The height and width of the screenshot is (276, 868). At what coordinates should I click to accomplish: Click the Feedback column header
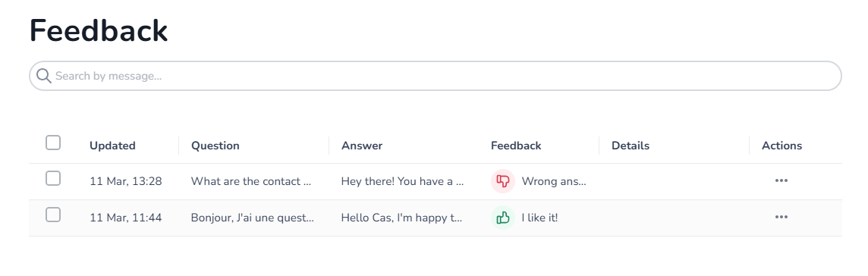point(516,146)
